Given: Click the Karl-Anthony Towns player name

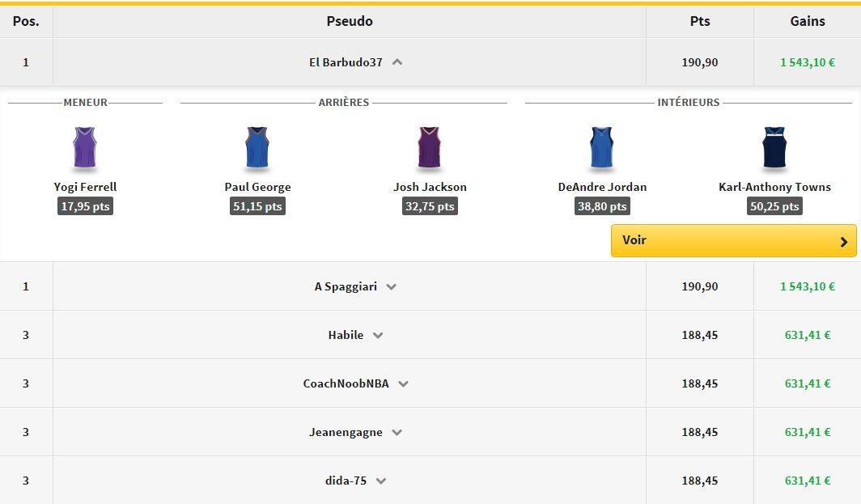Looking at the screenshot, I should click(x=774, y=187).
